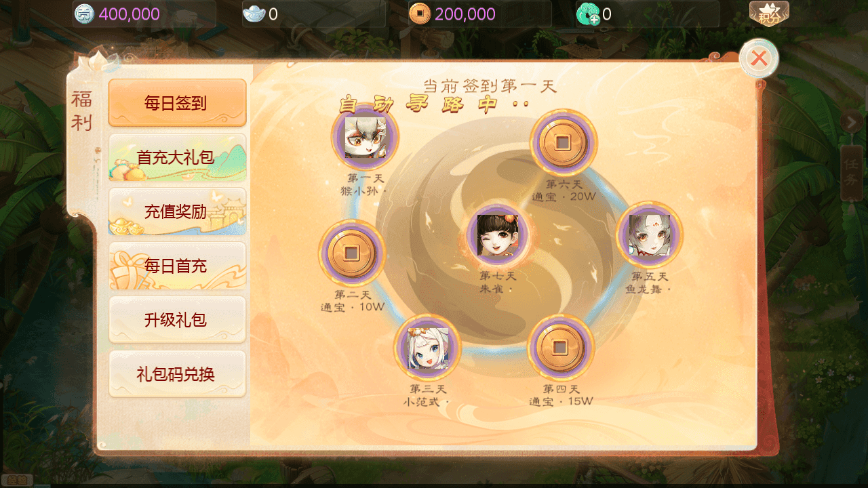
Task: Expand the side panel arrow
Action: click(x=851, y=122)
